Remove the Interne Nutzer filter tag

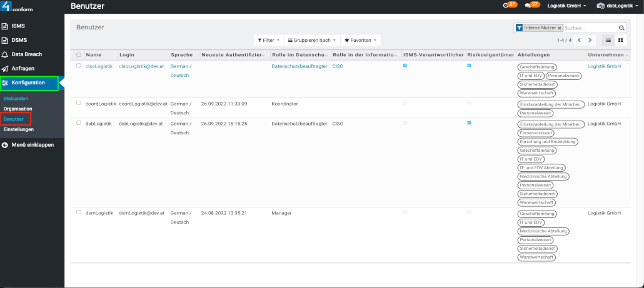tap(560, 28)
